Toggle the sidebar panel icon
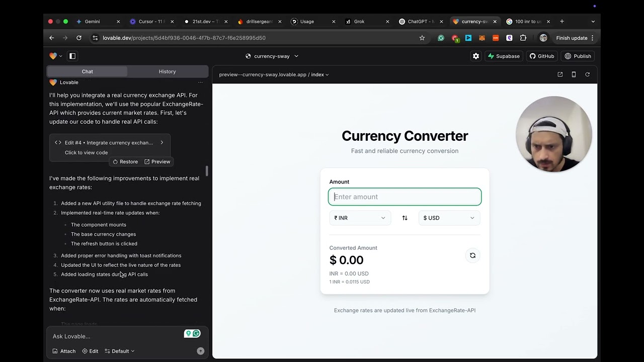Viewport: 644px width, 362px height. coord(72,56)
